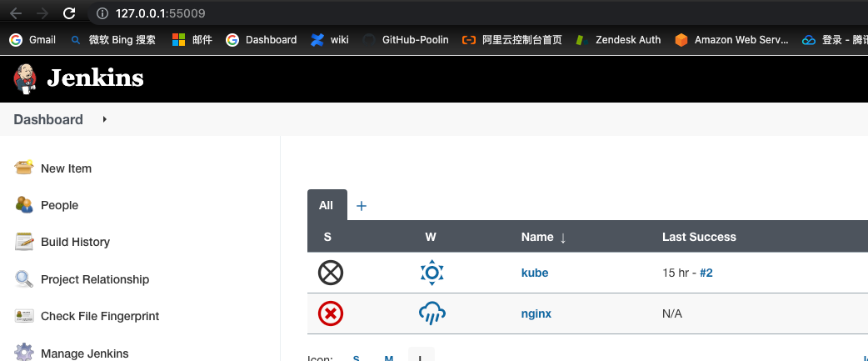Click the Project Relationship magnifier icon
The height and width of the screenshot is (361, 868).
tap(24, 279)
